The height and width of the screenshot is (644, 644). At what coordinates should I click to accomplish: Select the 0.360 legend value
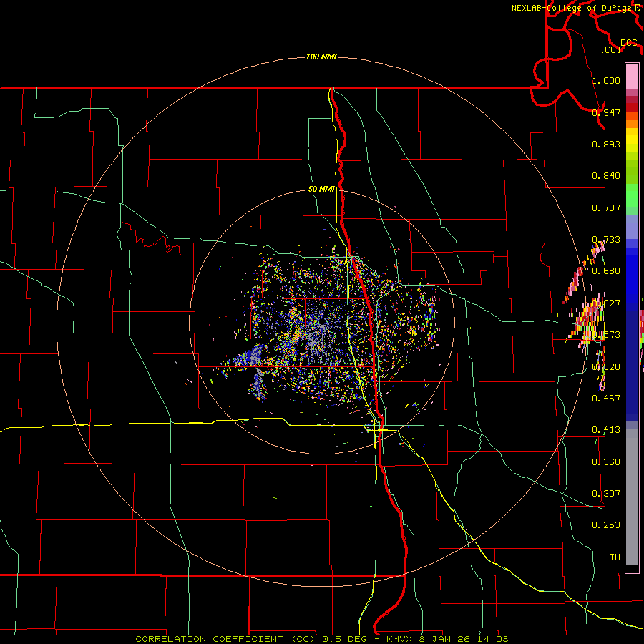pos(606,462)
